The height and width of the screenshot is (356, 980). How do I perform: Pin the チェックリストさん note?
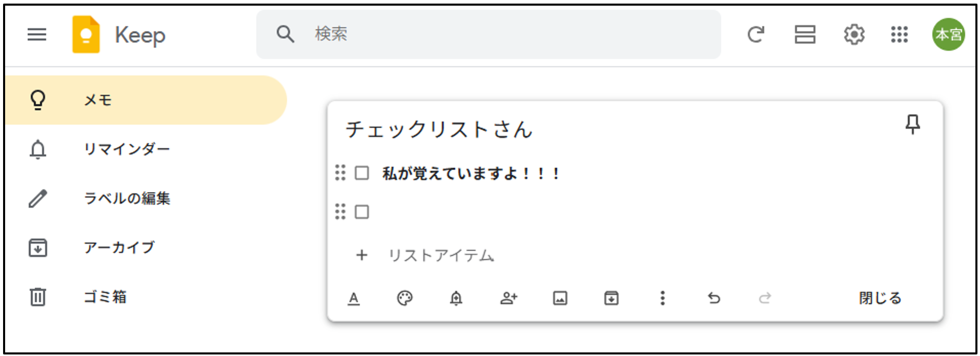912,124
